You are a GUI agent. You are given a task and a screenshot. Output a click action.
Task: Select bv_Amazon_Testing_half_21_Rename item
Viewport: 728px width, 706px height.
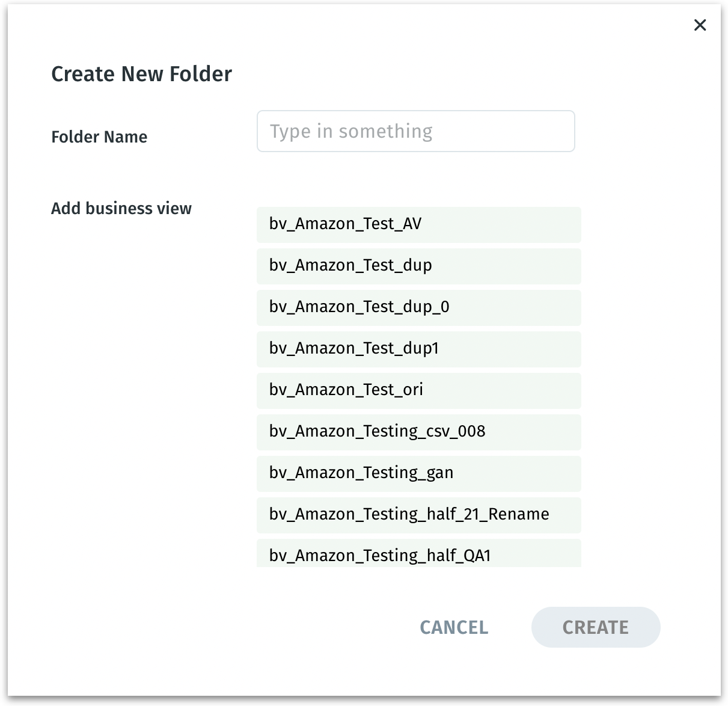point(418,515)
